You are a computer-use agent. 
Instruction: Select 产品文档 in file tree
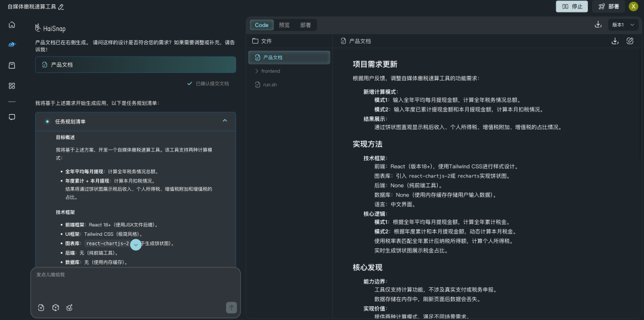(289, 57)
